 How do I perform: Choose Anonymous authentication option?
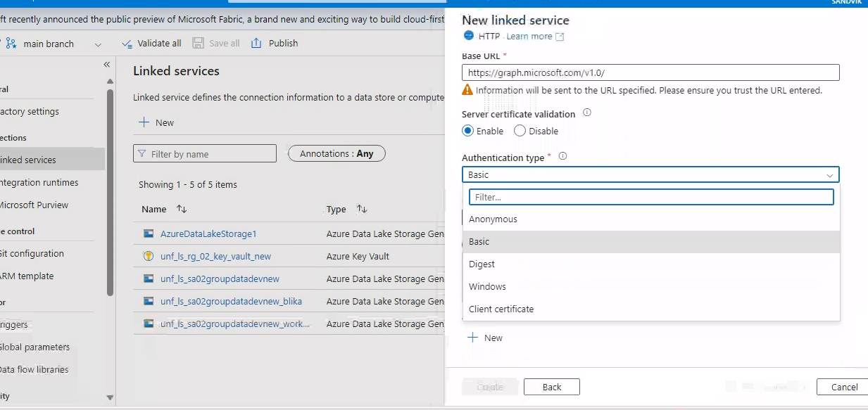(651, 219)
